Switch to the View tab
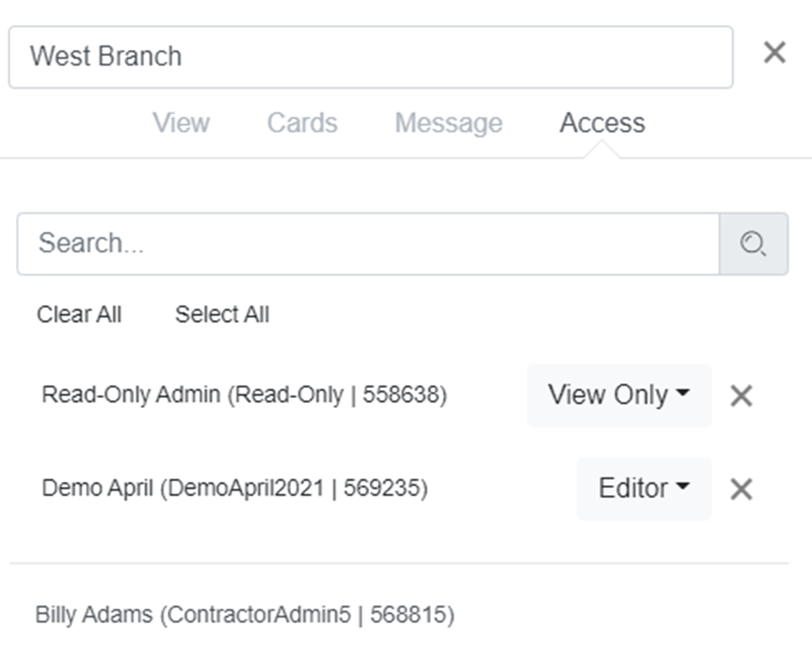The height and width of the screenshot is (645, 812). click(x=181, y=123)
